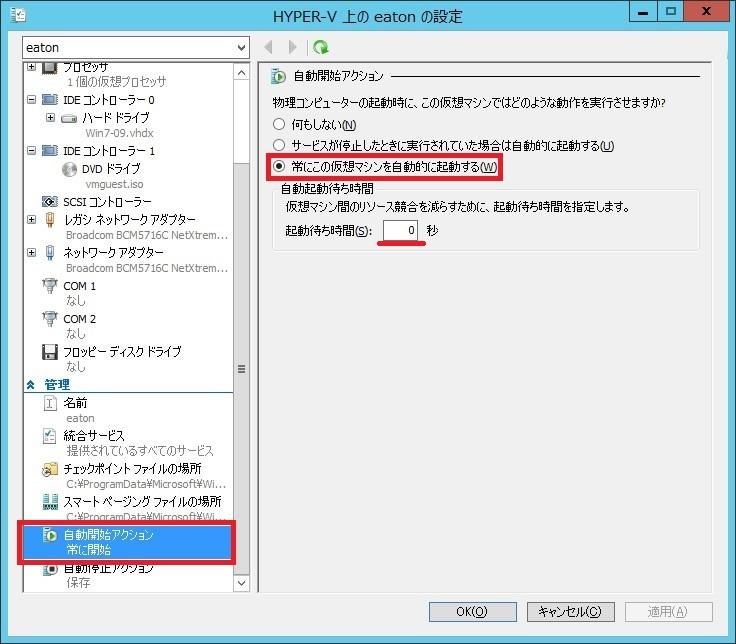Open the 統合サービス settings item
The image size is (736, 644).
94,436
